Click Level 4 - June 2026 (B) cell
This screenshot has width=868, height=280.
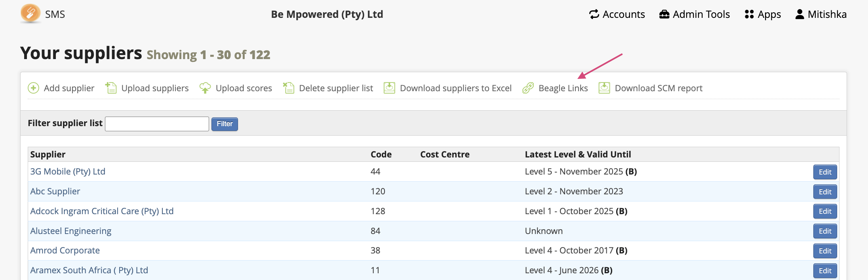(x=569, y=270)
